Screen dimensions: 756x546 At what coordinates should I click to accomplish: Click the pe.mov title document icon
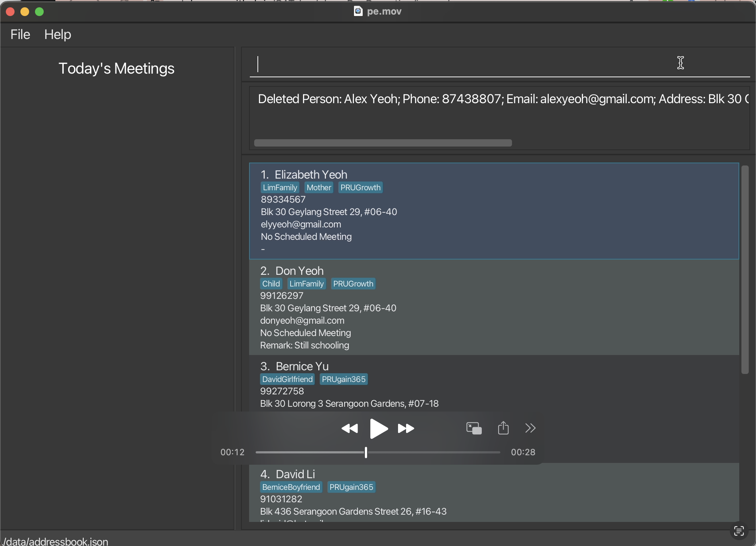click(358, 11)
